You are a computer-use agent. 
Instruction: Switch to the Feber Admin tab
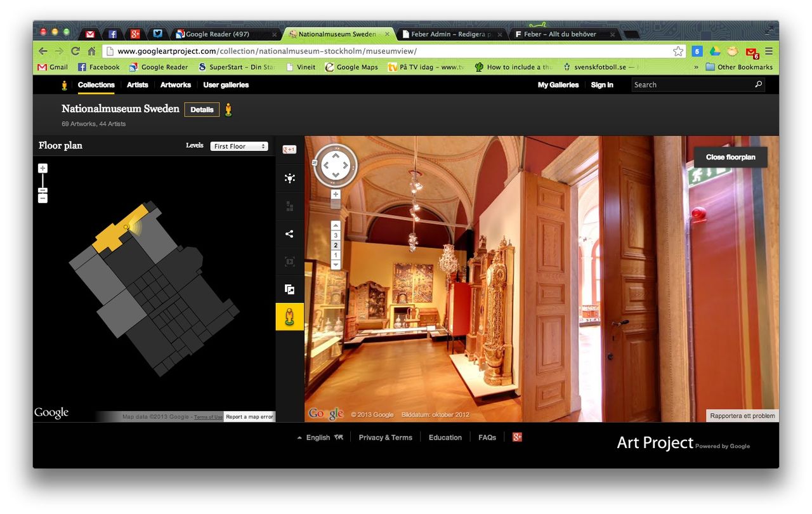pos(451,34)
